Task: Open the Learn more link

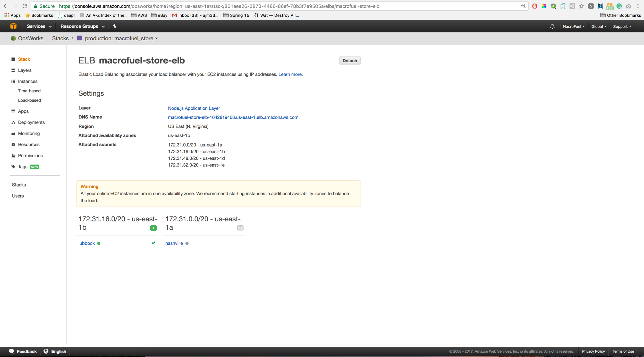Action: [290, 74]
